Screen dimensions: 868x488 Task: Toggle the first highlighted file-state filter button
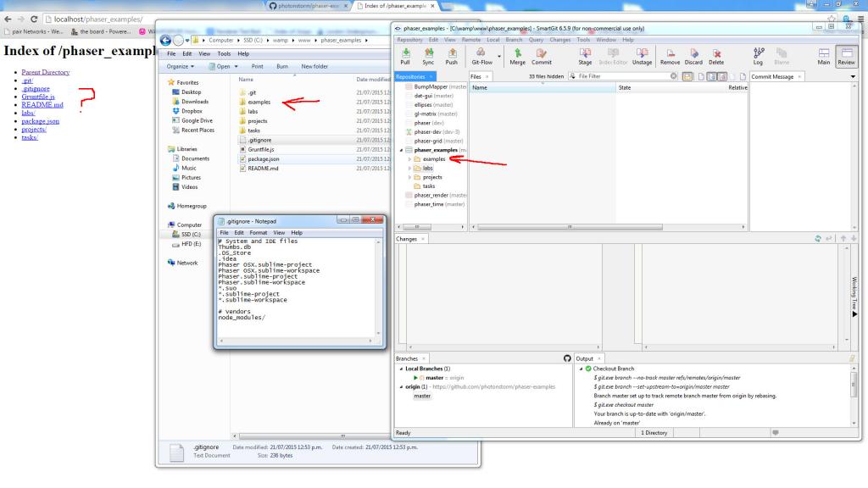click(712, 76)
